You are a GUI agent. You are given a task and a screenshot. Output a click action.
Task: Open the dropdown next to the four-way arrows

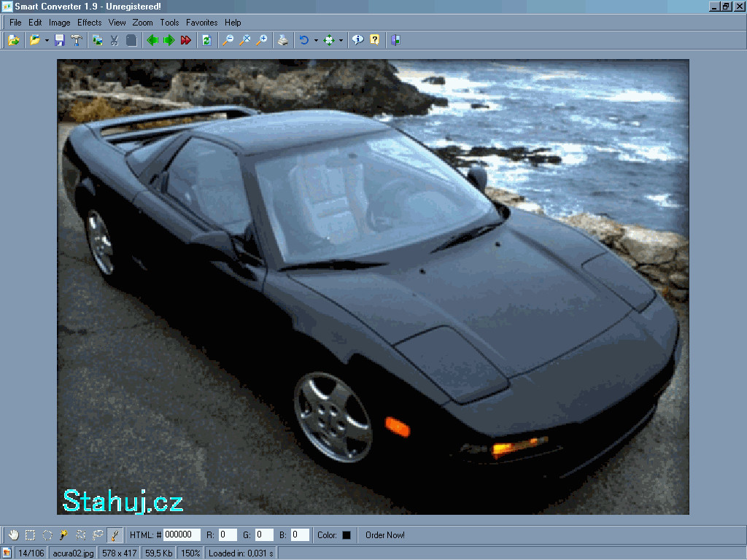(x=341, y=41)
